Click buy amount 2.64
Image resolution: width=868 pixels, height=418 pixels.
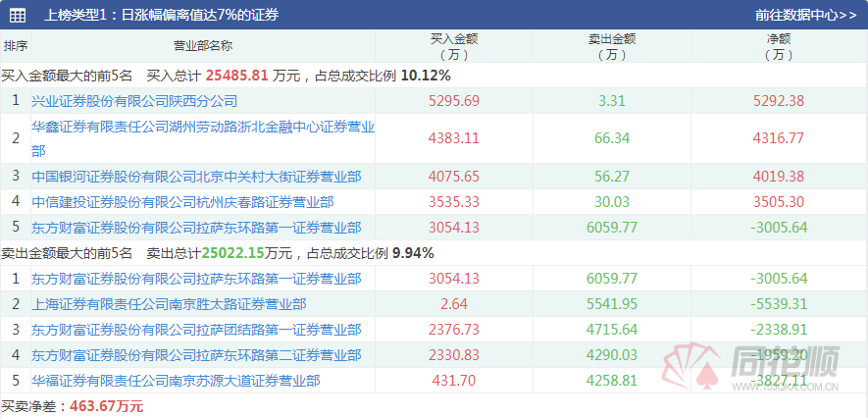tap(454, 304)
